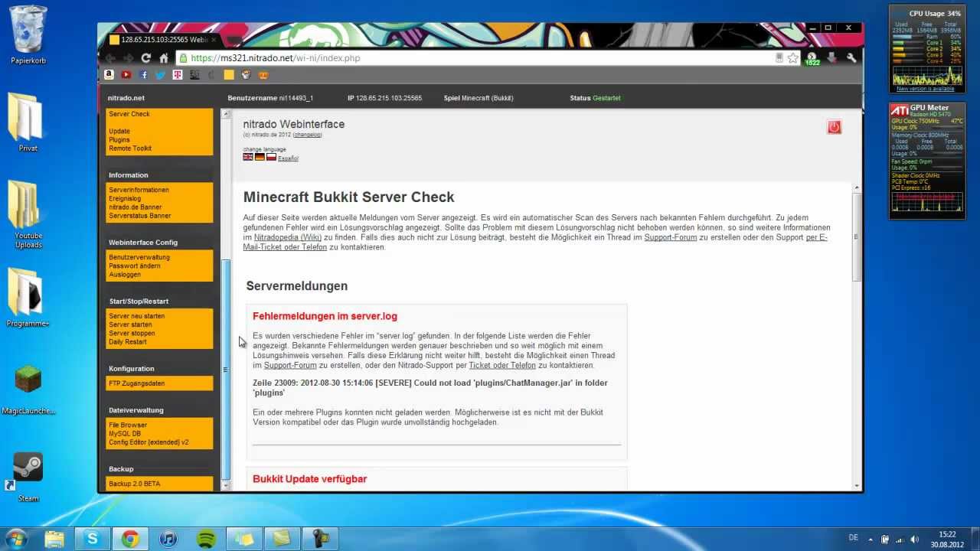This screenshot has height=551, width=980.
Task: Open the changelog link
Action: [308, 135]
